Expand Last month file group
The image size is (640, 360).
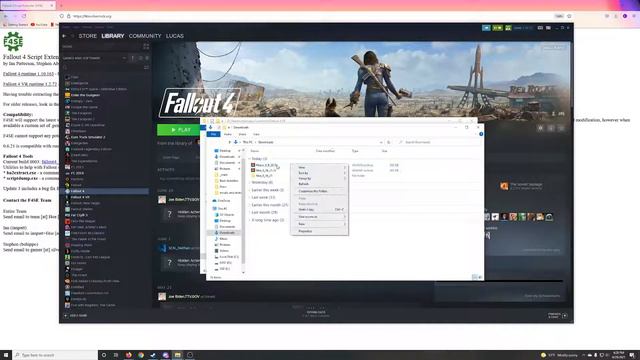(x=249, y=213)
